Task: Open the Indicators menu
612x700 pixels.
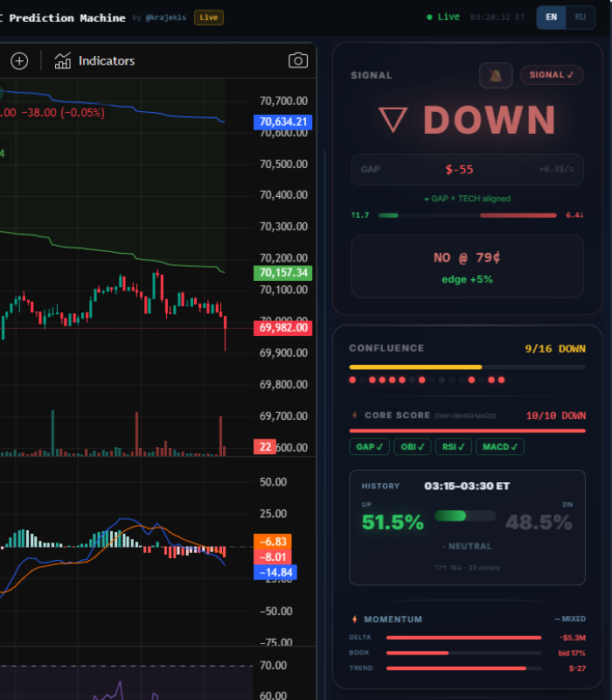Action: tap(94, 60)
